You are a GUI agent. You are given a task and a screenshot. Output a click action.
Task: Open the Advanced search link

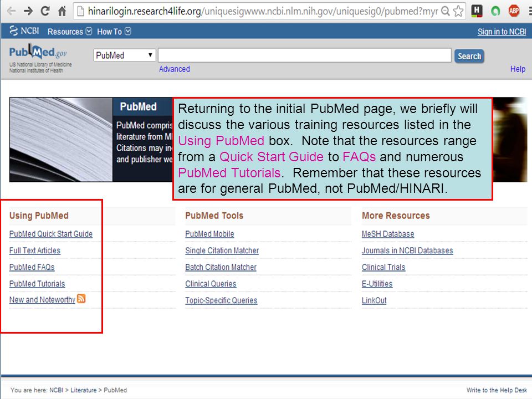point(175,69)
